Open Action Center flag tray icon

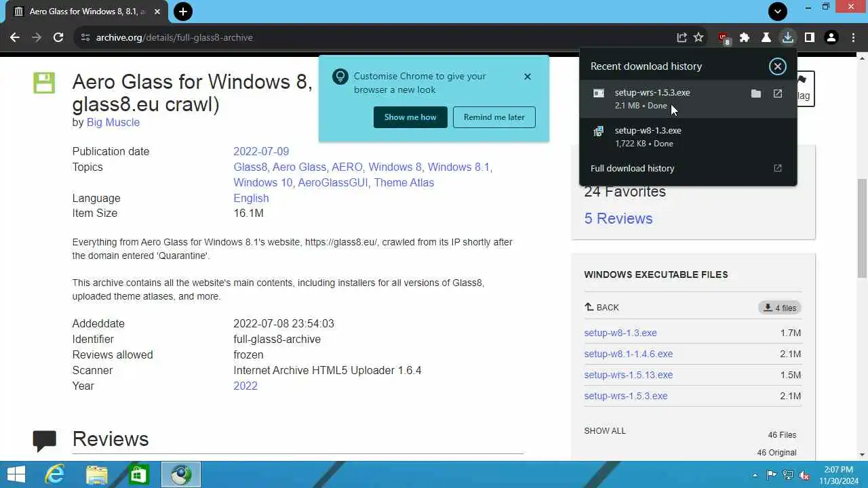coord(771,475)
